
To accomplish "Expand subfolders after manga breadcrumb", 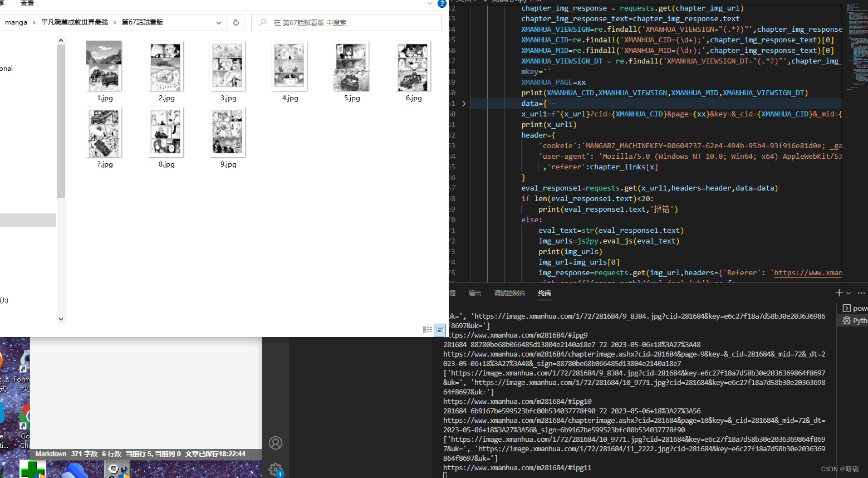I will [x=34, y=22].
